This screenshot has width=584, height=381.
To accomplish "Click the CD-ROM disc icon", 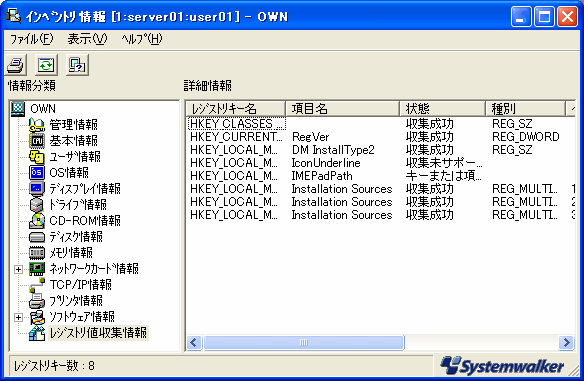I will [x=36, y=220].
